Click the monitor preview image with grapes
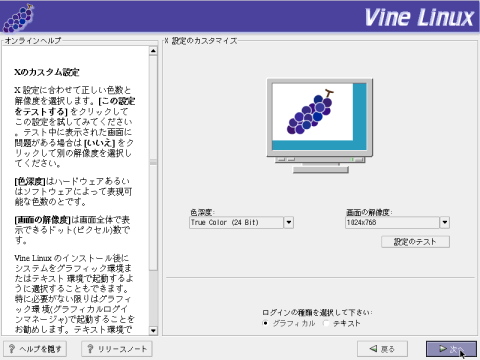 320,126
